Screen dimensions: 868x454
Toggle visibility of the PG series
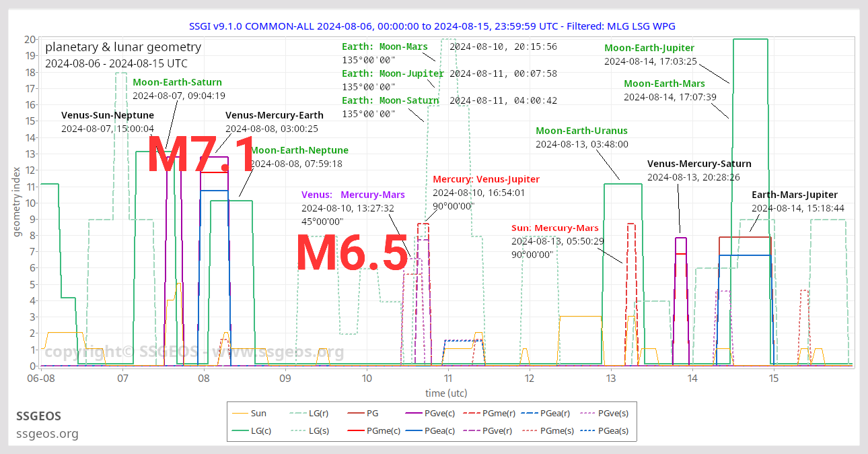[x=357, y=413]
